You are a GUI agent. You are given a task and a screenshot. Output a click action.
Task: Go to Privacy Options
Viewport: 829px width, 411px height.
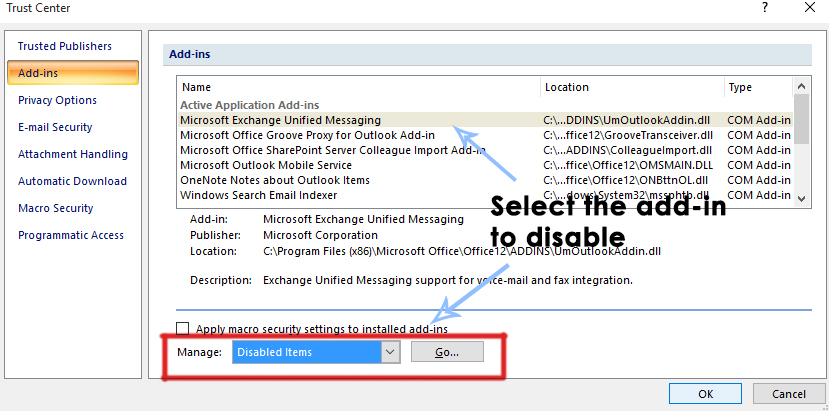57,100
